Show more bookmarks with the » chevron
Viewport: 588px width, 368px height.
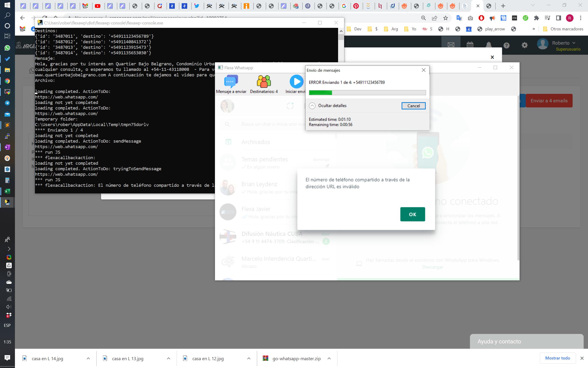coord(534,29)
